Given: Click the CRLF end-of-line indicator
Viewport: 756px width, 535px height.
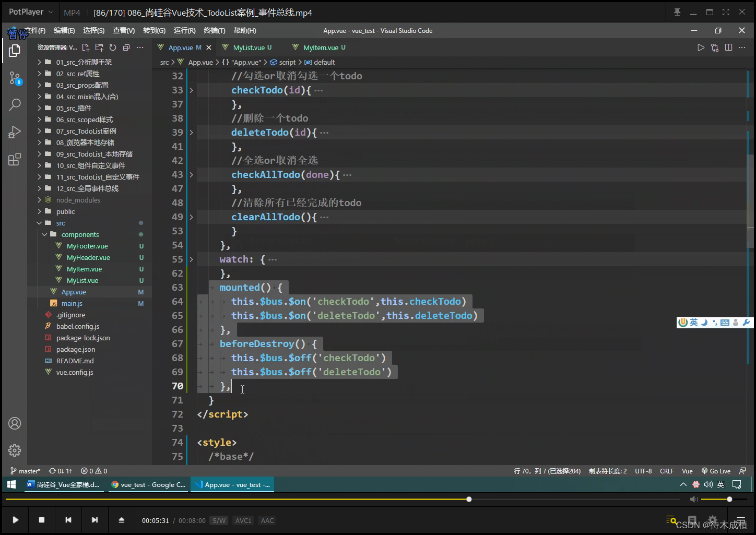Looking at the screenshot, I should (667, 471).
